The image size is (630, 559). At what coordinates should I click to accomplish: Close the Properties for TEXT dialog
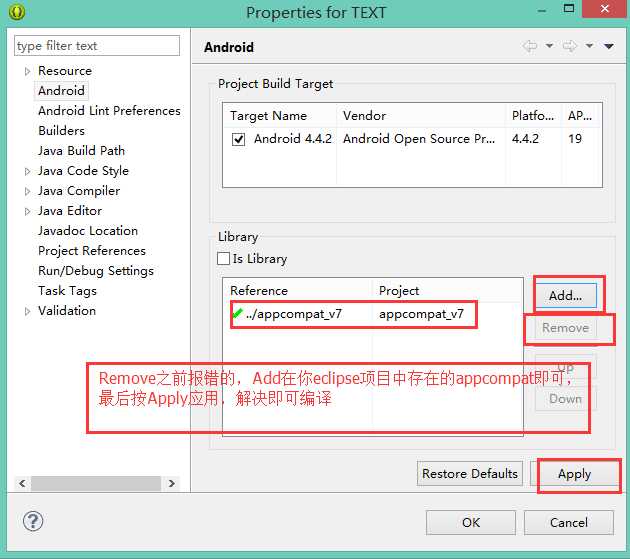604,9
